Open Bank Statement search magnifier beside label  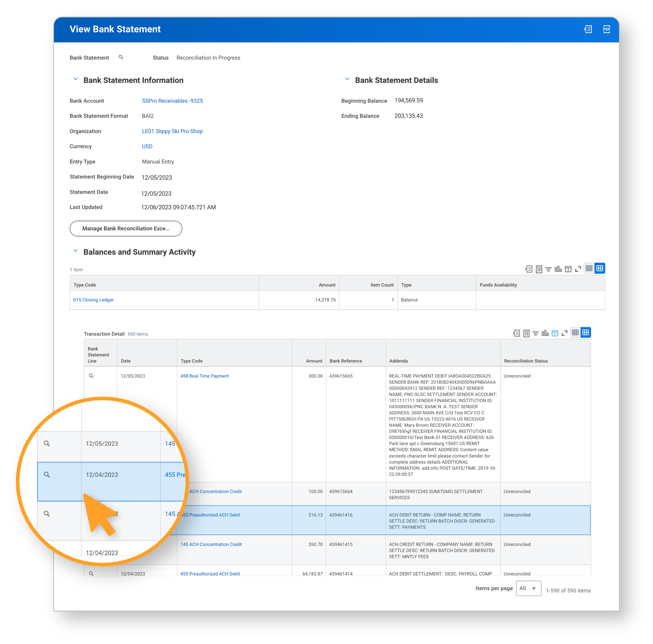(121, 58)
